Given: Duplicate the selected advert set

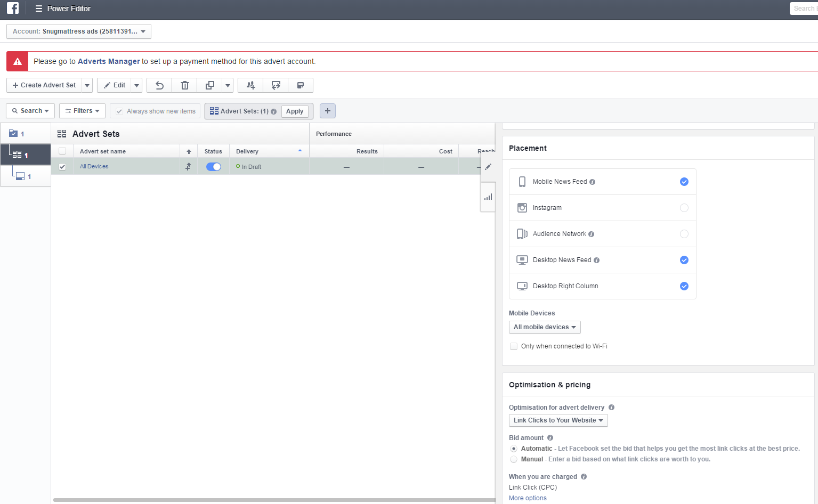Looking at the screenshot, I should click(x=210, y=85).
